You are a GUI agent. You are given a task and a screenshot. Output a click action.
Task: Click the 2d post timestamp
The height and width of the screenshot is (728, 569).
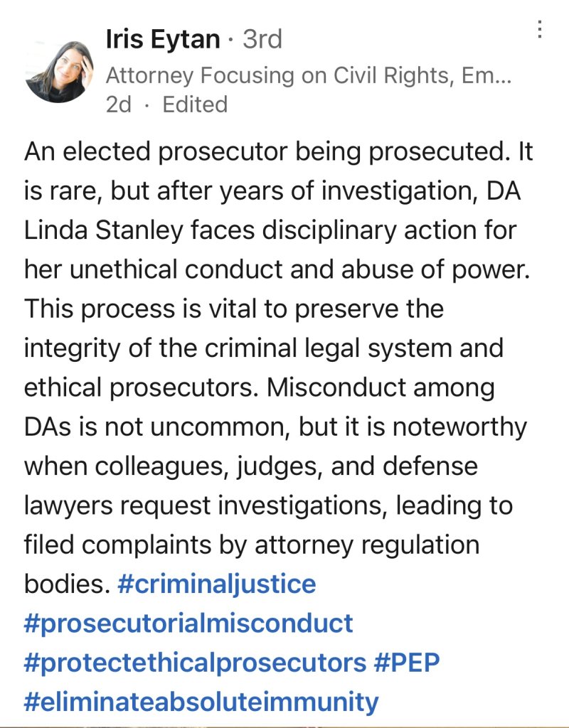pos(119,105)
